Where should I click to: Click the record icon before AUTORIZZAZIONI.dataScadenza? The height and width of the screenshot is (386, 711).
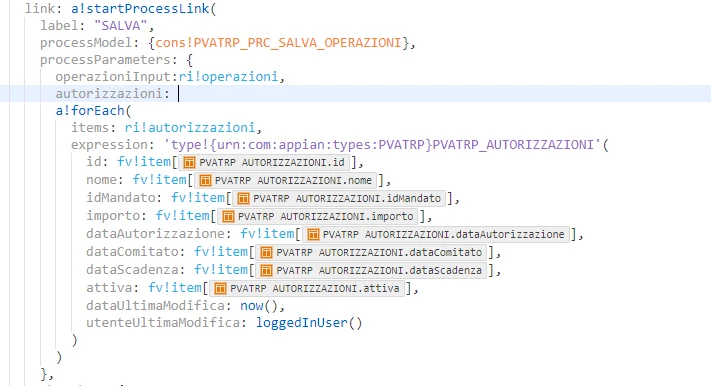pyautogui.click(x=266, y=270)
